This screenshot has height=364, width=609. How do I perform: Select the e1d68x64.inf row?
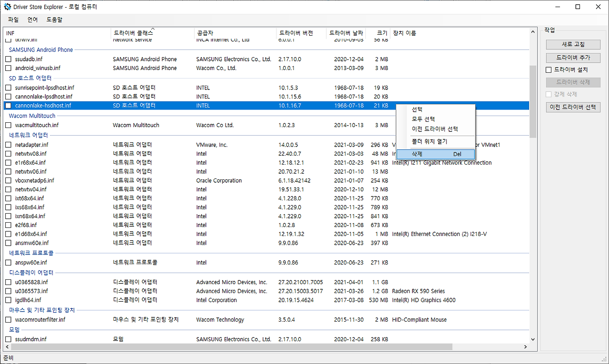coord(266,234)
